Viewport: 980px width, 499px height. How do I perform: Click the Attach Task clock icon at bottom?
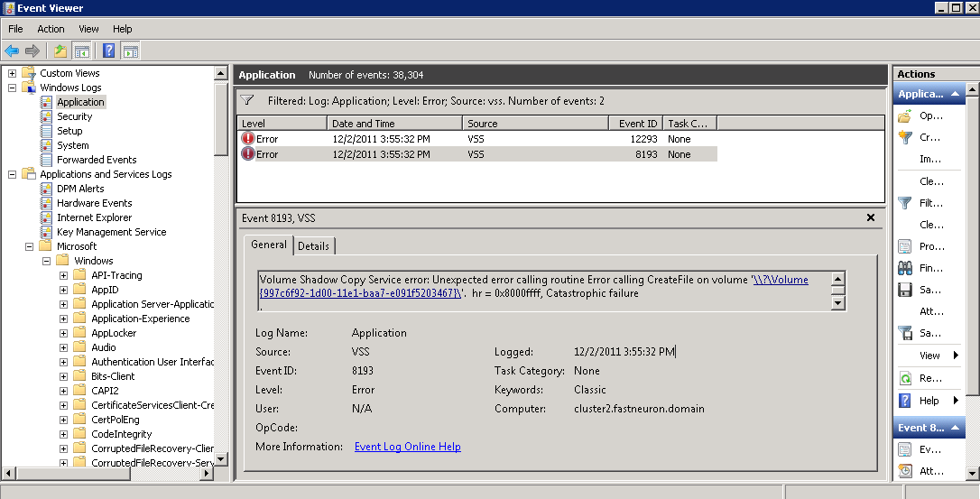[904, 471]
